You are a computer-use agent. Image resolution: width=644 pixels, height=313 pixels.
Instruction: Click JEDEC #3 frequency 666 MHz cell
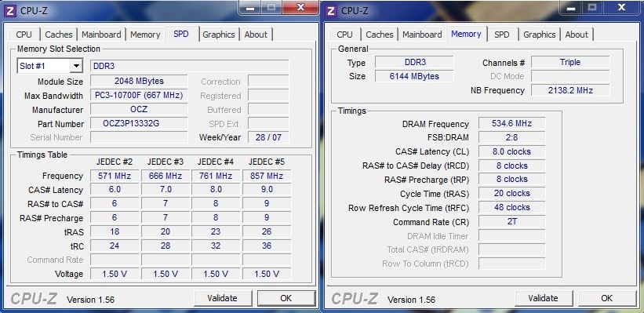click(x=165, y=176)
